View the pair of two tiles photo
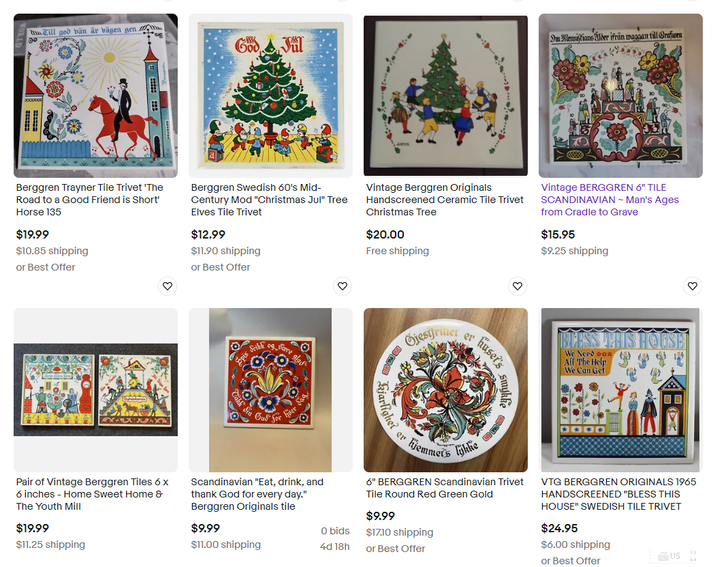Viewport: 728px width, 567px height. (x=95, y=390)
